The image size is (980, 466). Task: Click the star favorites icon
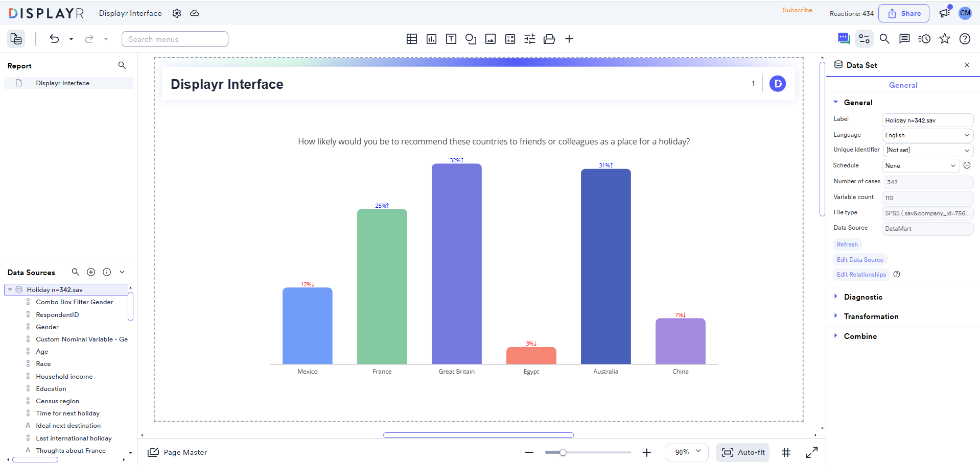945,39
